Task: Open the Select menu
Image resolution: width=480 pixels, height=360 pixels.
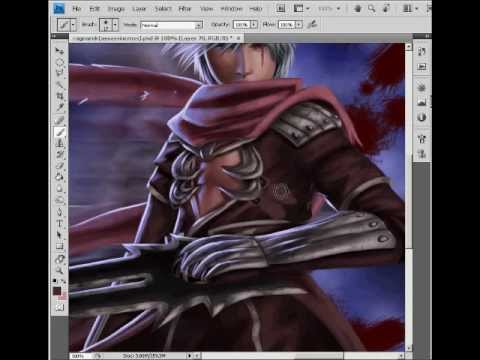Action: tap(163, 8)
